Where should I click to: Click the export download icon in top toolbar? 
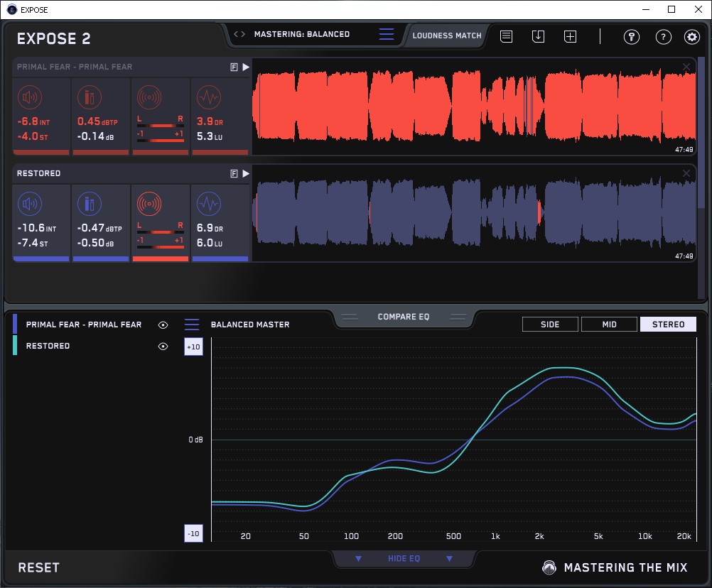click(x=538, y=36)
